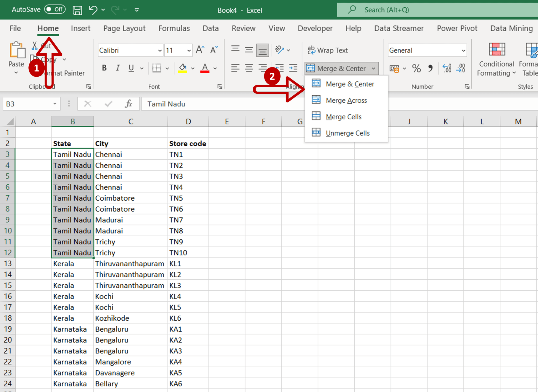Toggle underline on selected cells
Viewport: 538px width, 392px height.
pyautogui.click(x=131, y=68)
